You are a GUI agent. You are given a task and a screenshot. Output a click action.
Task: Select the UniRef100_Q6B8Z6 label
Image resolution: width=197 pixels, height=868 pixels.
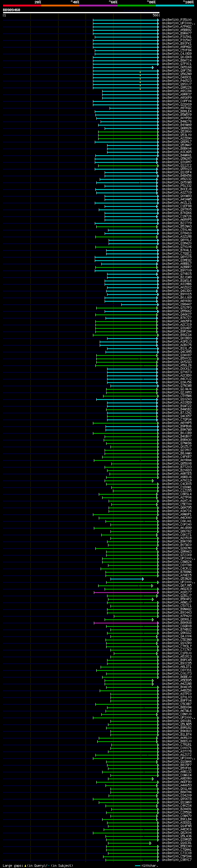click(x=176, y=128)
